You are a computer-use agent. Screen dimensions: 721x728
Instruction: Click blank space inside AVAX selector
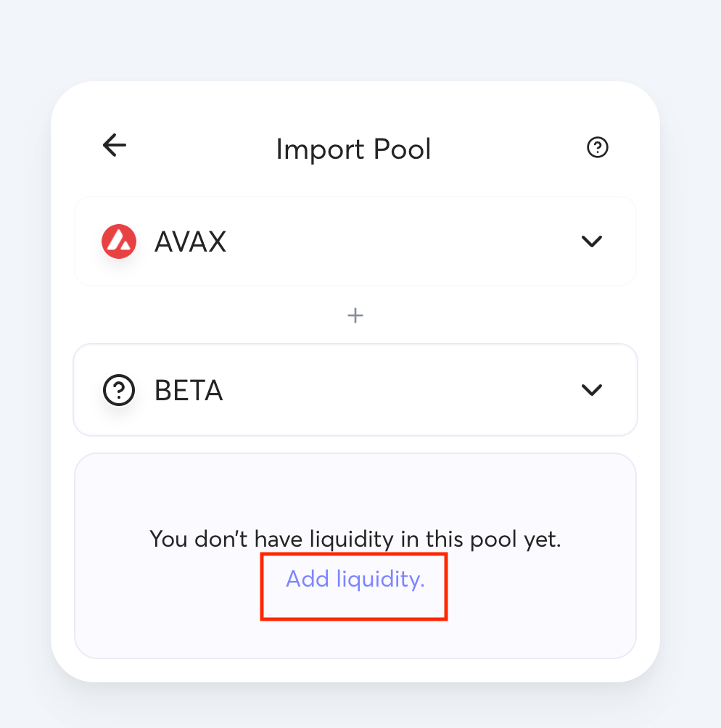pyautogui.click(x=406, y=241)
